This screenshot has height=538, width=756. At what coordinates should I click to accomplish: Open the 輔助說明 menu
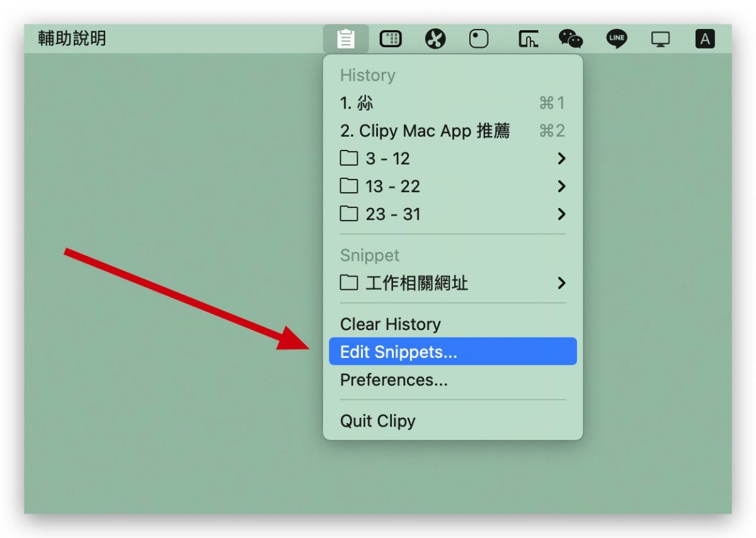click(x=72, y=38)
